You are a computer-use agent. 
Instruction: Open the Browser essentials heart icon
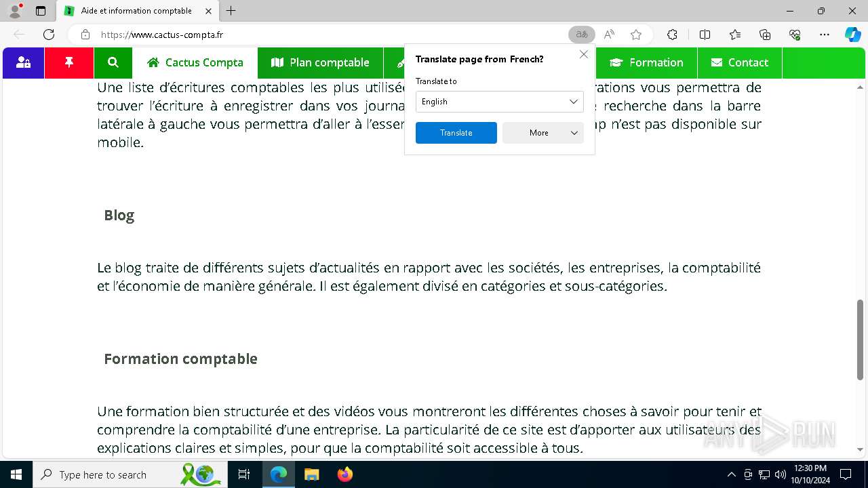coord(795,35)
